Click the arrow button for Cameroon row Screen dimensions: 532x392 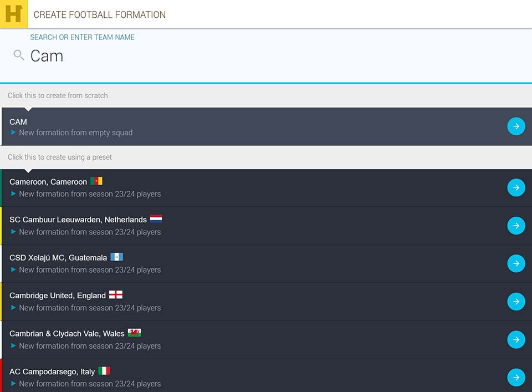516,187
